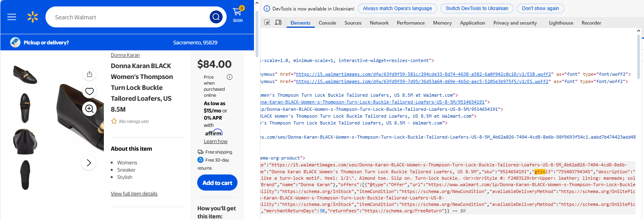Image resolution: width=644 pixels, height=220 pixels.
Task: Click the Sneaker bullet text
Action: 126,170
